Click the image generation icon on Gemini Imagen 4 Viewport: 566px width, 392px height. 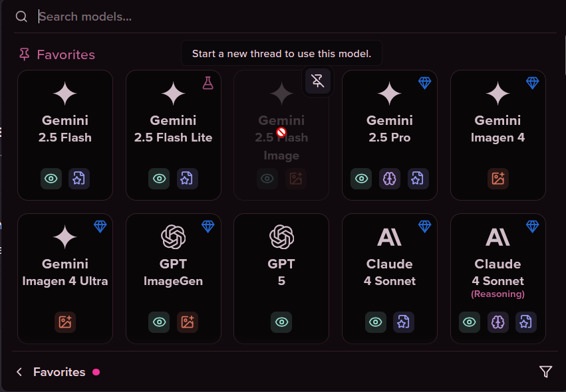497,179
